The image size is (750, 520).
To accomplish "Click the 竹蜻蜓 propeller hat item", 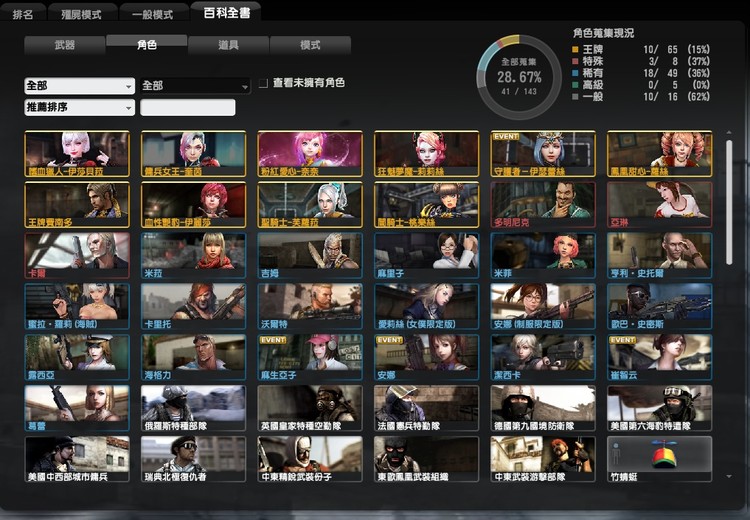I will click(x=659, y=455).
